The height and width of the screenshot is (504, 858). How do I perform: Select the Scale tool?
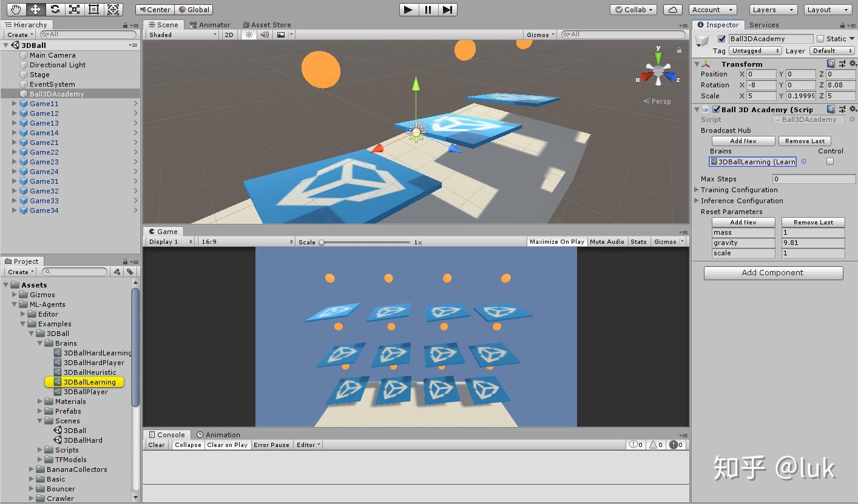[75, 9]
